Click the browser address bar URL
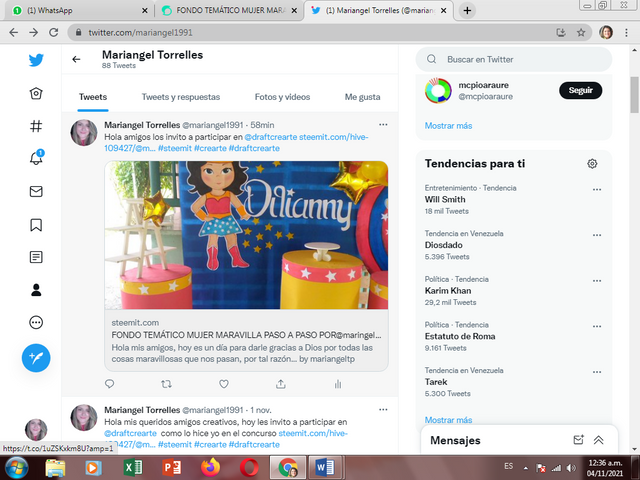Viewport: 640px width, 480px height. point(140,33)
